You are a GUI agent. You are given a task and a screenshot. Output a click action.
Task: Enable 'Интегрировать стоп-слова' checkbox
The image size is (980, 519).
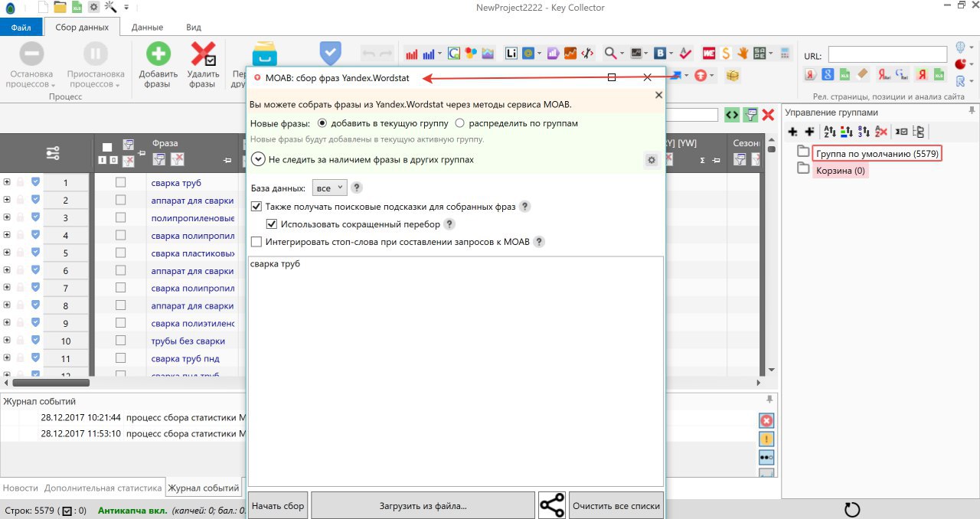[256, 242]
